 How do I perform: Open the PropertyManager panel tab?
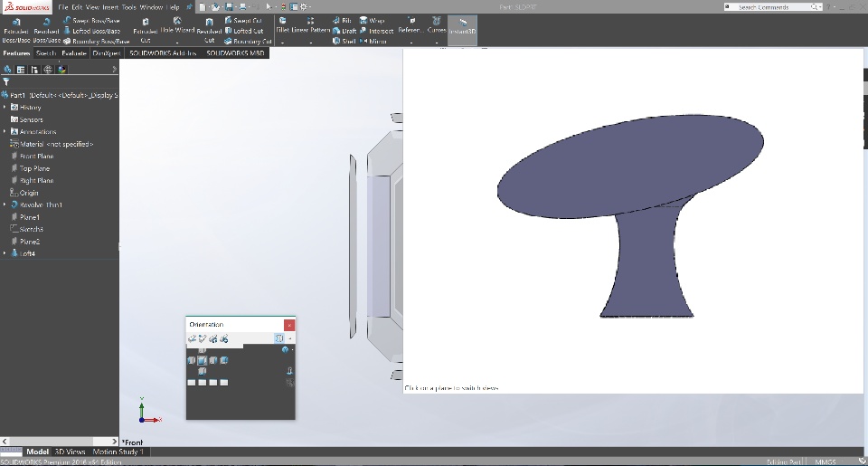tap(21, 70)
